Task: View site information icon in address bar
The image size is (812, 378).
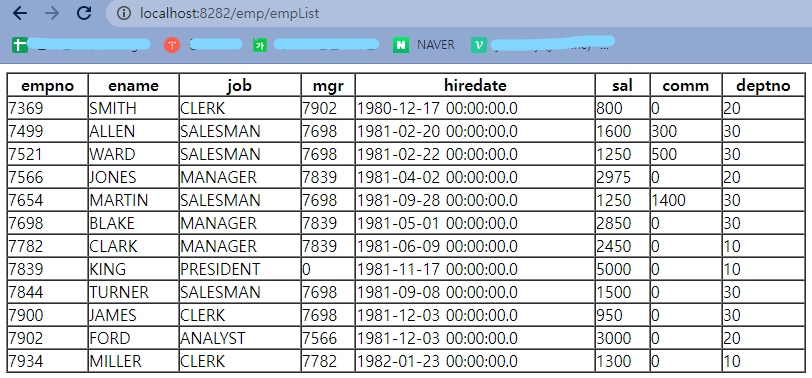Action: tap(124, 13)
